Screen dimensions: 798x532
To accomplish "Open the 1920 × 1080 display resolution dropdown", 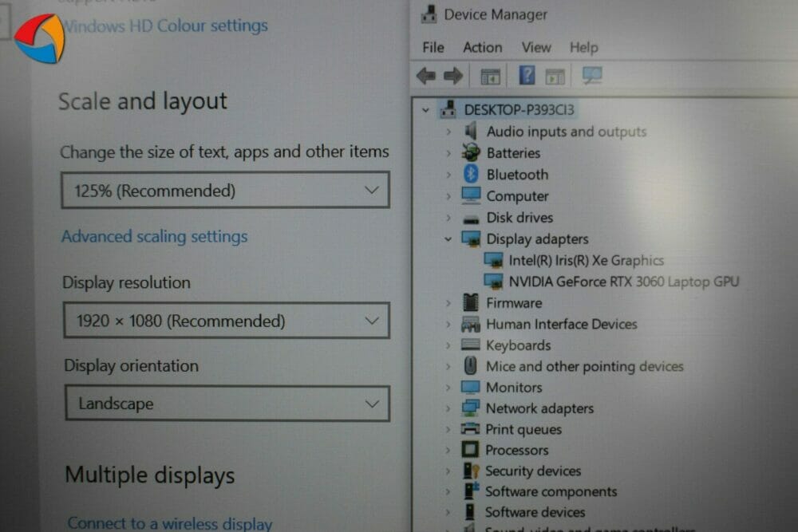I will click(x=227, y=321).
